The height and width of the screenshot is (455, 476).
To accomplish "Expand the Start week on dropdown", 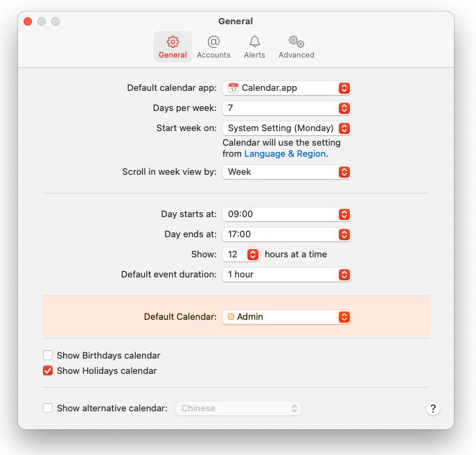I will [286, 128].
